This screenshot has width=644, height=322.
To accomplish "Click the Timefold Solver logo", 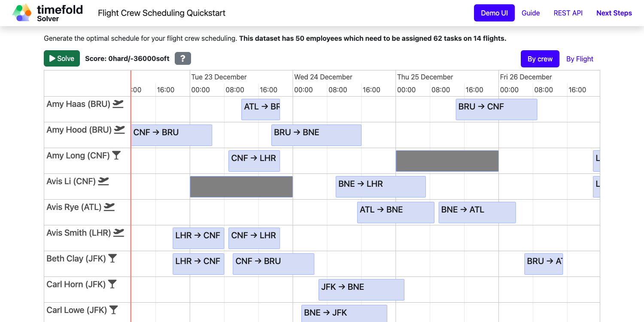I will click(47, 13).
